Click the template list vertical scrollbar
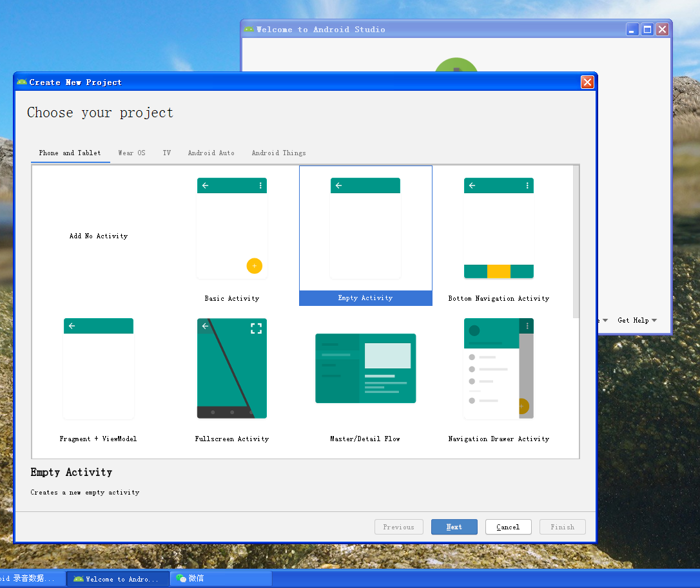 576,242
